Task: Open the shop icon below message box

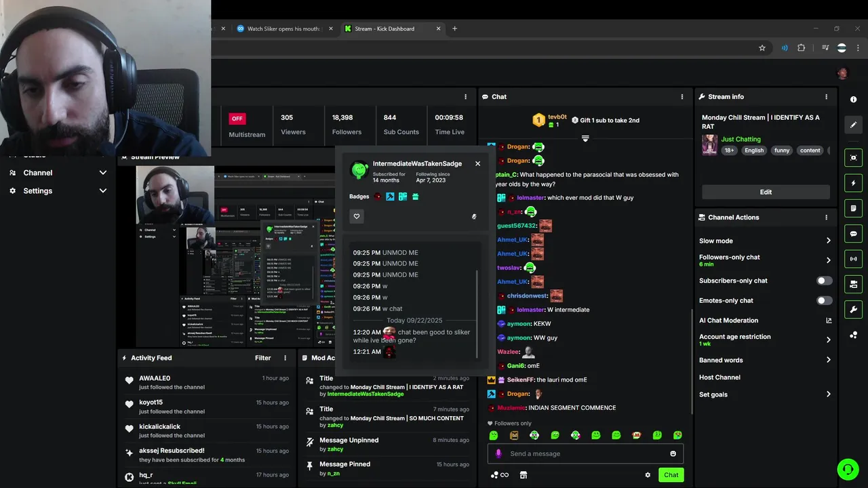Action: coord(524,475)
